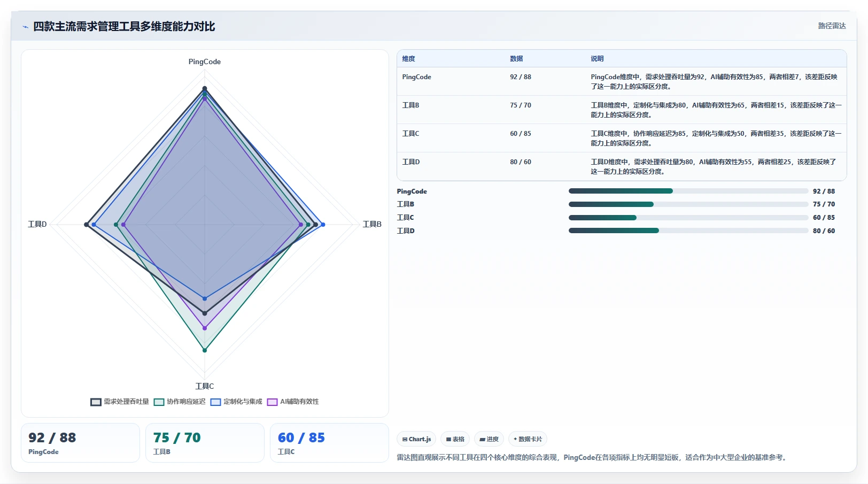Click the 工具C axis label on the radar
Image resolution: width=868 pixels, height=484 pixels.
pos(205,386)
